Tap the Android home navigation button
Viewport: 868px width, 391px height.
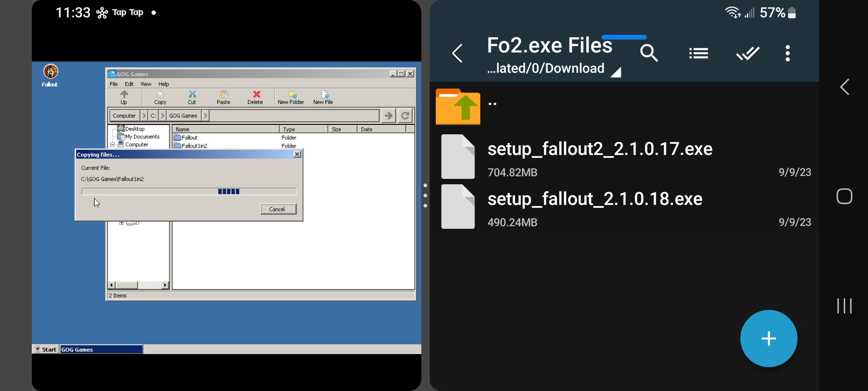pos(844,197)
